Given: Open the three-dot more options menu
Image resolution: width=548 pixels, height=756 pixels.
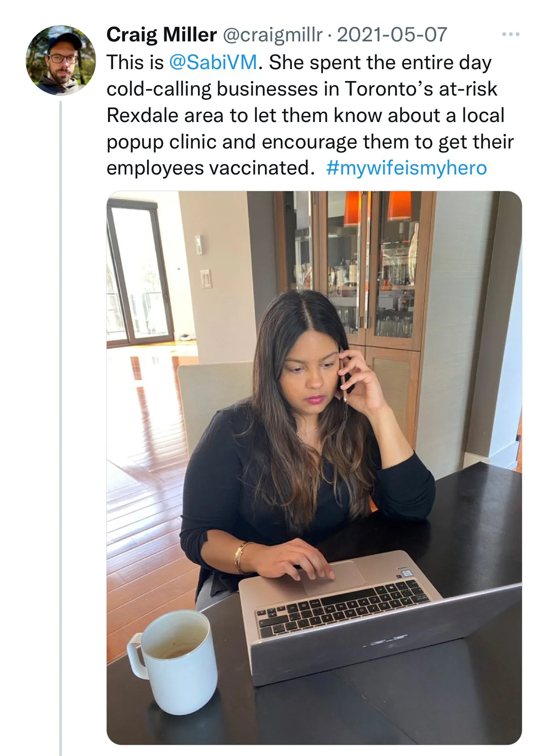Looking at the screenshot, I should (x=510, y=34).
